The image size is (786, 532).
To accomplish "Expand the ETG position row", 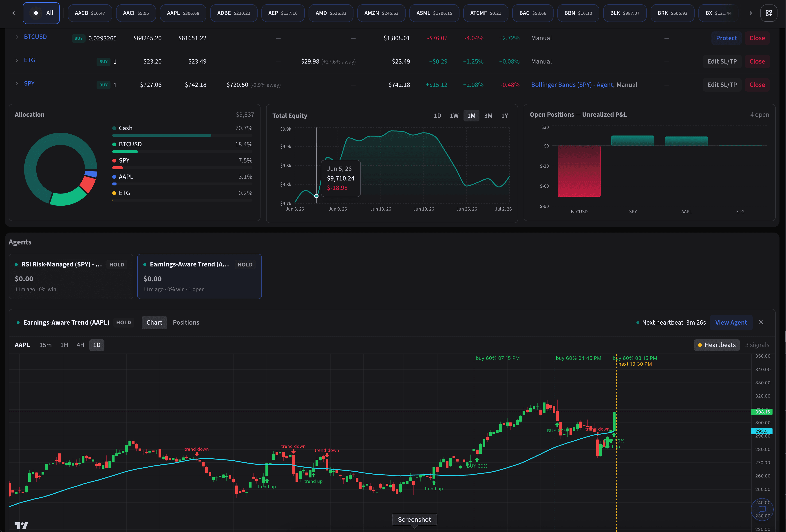I will (x=17, y=60).
